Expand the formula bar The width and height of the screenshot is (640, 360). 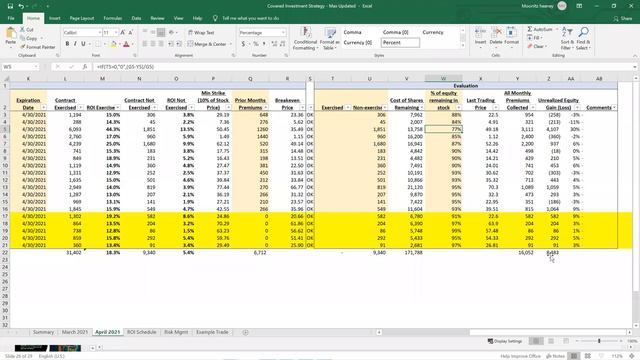point(635,67)
